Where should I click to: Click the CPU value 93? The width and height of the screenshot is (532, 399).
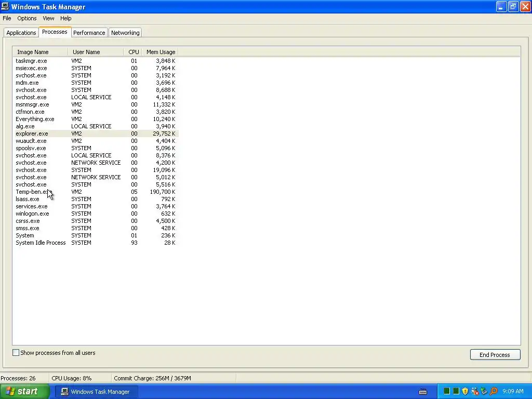(134, 243)
